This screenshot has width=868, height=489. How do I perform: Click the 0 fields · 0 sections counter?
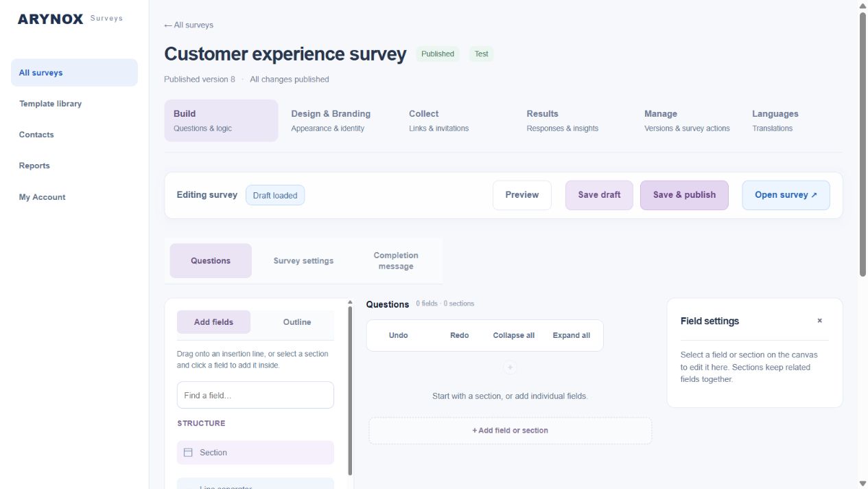(445, 304)
